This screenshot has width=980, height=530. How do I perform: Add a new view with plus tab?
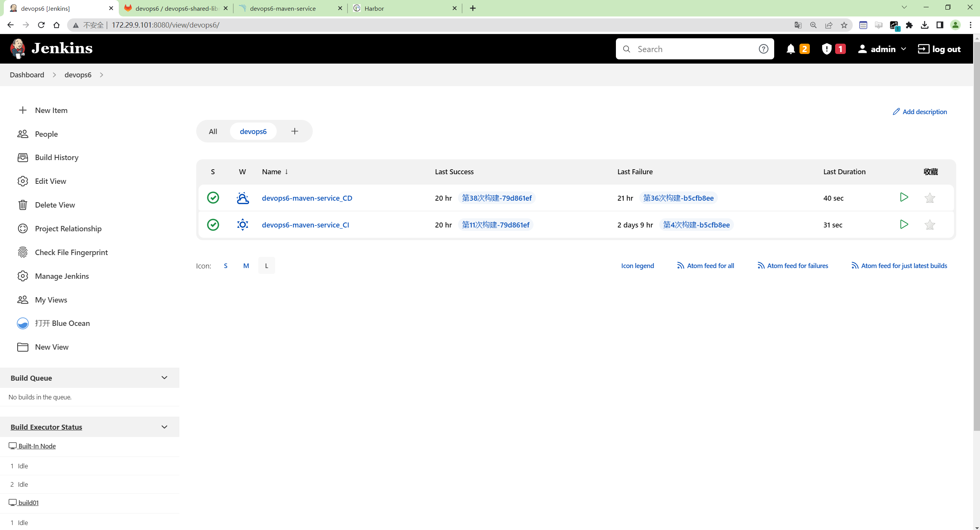tap(294, 131)
